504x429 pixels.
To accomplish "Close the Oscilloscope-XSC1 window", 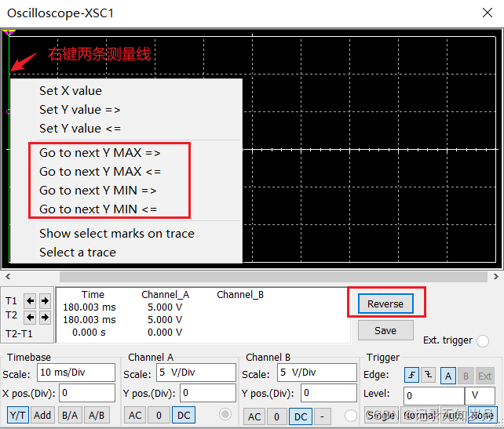I will pyautogui.click(x=488, y=13).
